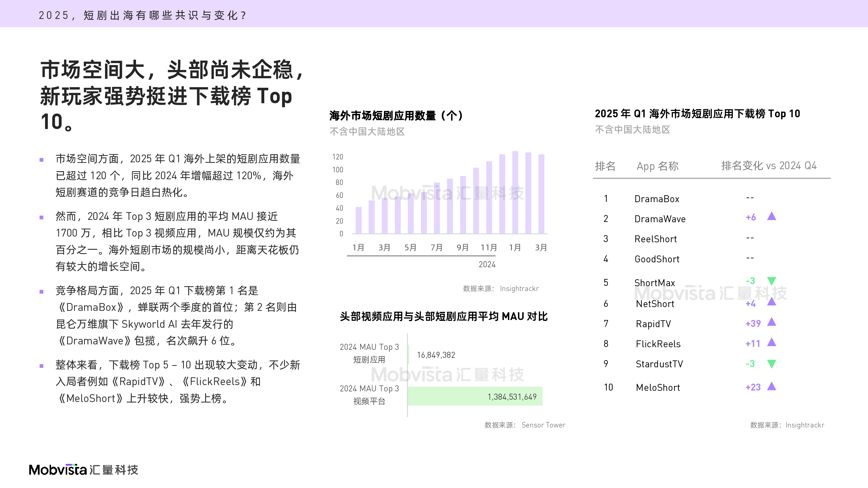Click the +23 rank change value
The height and width of the screenshot is (488, 868).
754,387
